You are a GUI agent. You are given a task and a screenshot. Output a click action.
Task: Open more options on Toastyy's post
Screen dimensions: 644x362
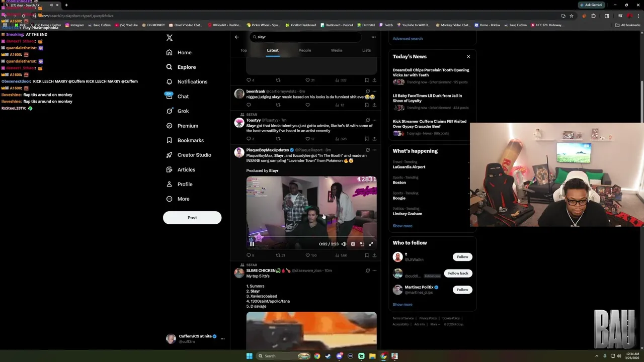tap(374, 120)
